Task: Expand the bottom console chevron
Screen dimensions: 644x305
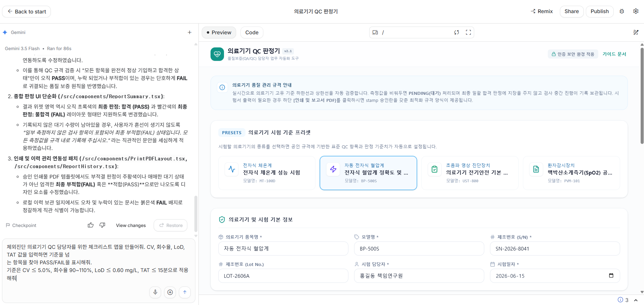Action: (636, 300)
